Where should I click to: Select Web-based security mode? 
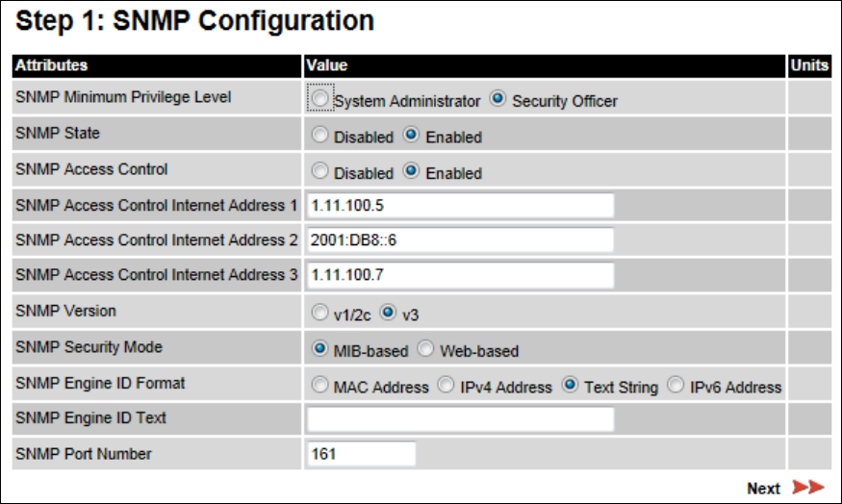(425, 348)
